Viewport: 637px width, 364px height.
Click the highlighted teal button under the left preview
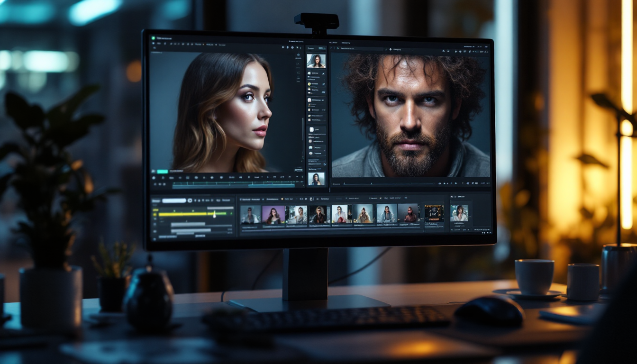tap(162, 171)
